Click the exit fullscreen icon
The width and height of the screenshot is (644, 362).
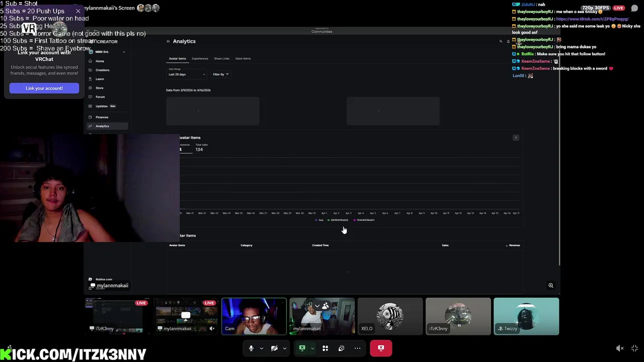tap(634, 348)
